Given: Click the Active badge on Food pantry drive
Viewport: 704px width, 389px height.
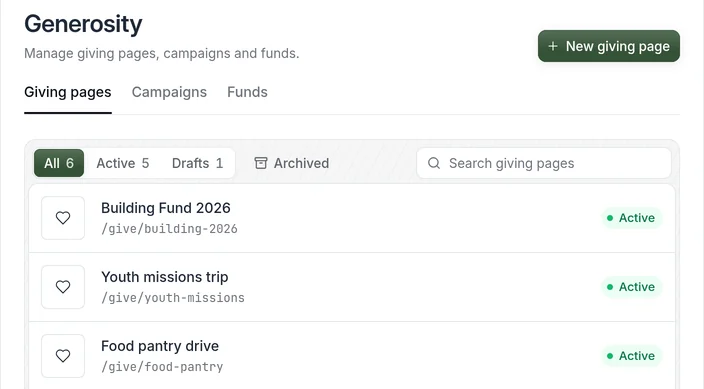Looking at the screenshot, I should (x=631, y=356).
